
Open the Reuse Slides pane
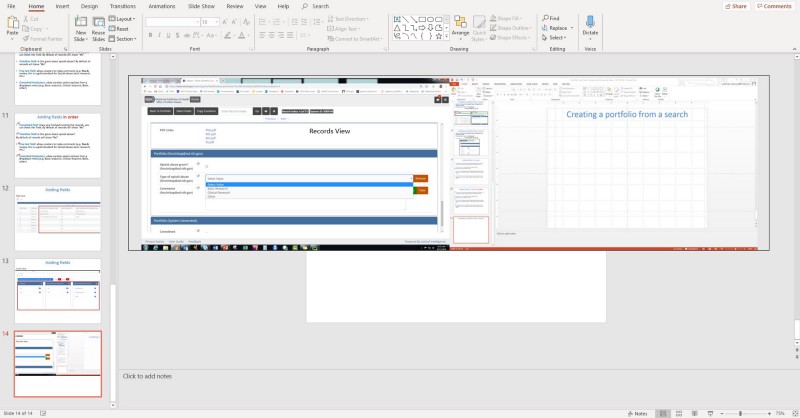pos(99,27)
